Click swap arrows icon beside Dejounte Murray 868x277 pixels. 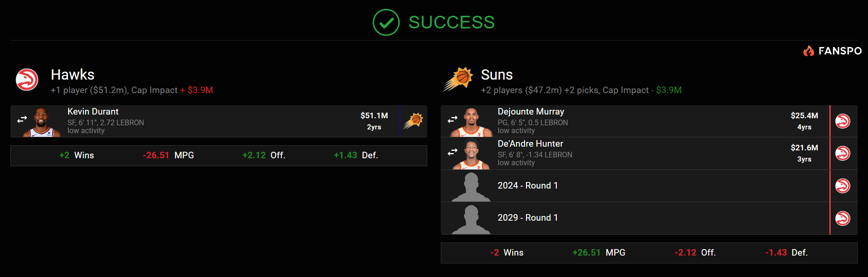click(x=452, y=120)
